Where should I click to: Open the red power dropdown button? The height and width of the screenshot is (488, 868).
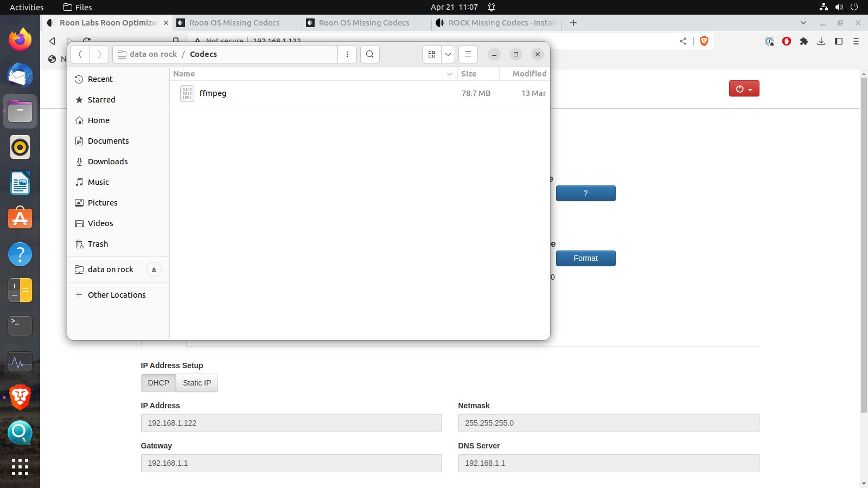tap(744, 89)
